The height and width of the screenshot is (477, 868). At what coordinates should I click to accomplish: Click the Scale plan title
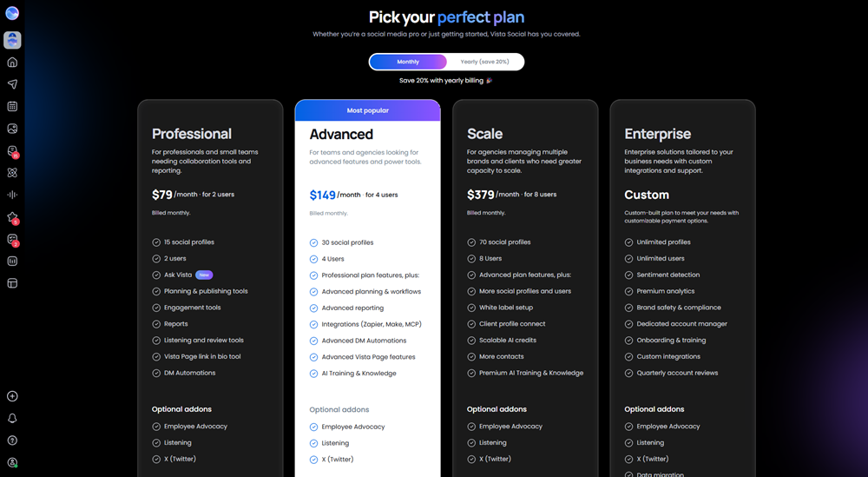(484, 134)
